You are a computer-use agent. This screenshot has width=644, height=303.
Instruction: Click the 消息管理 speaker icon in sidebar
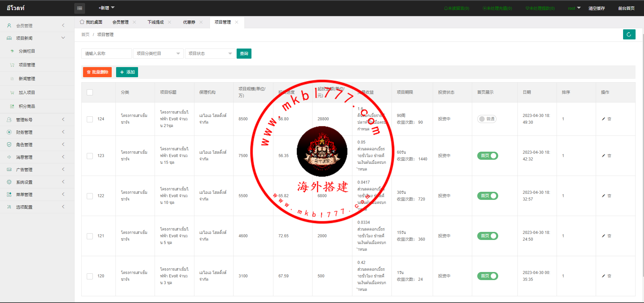coord(9,157)
